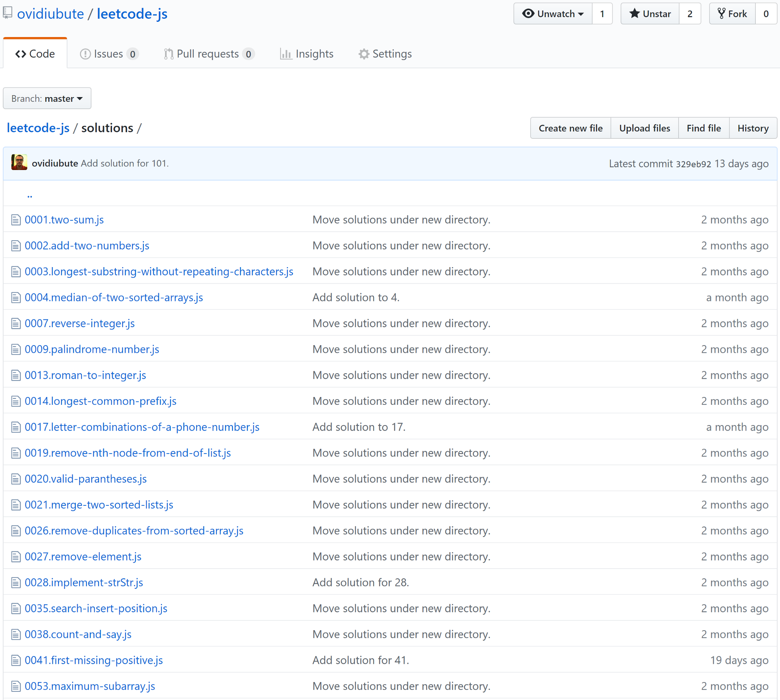
Task: Open commit hash 329eb92
Action: tap(693, 164)
